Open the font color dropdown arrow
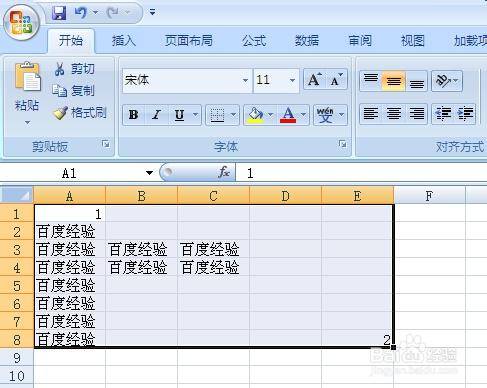The image size is (487, 388). click(x=303, y=115)
